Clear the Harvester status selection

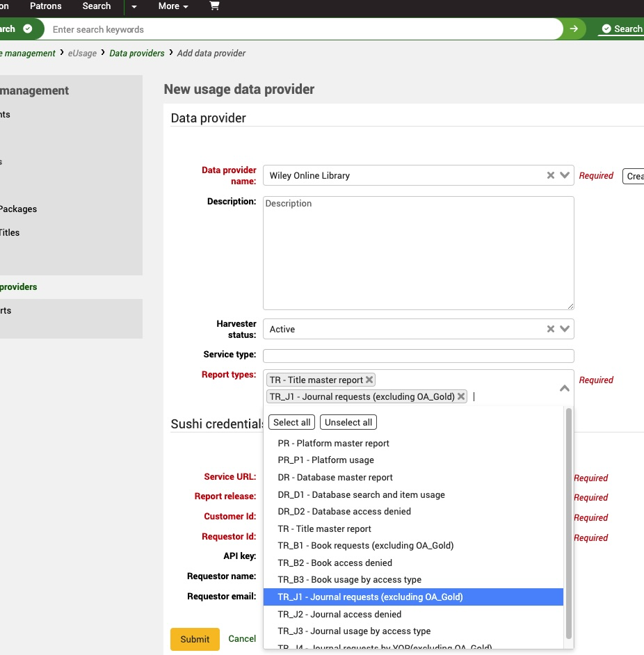click(x=550, y=329)
